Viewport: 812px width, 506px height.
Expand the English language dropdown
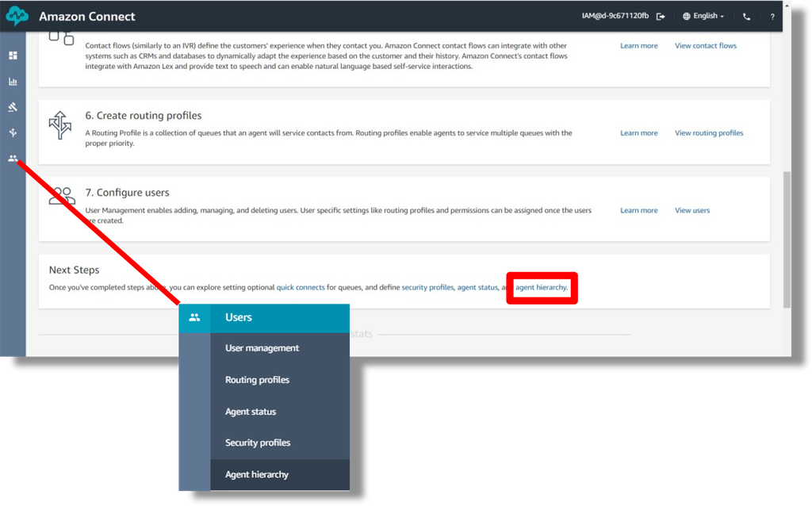coord(703,16)
